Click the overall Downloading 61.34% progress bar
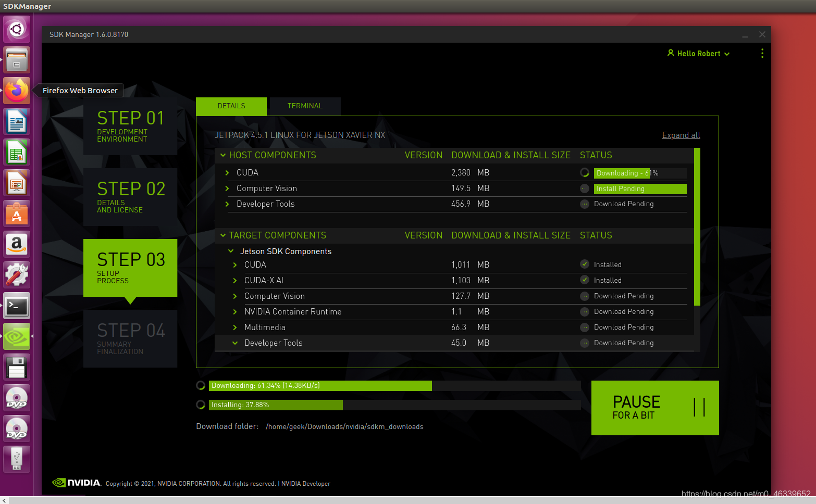Image resolution: width=816 pixels, height=504 pixels. (x=395, y=386)
